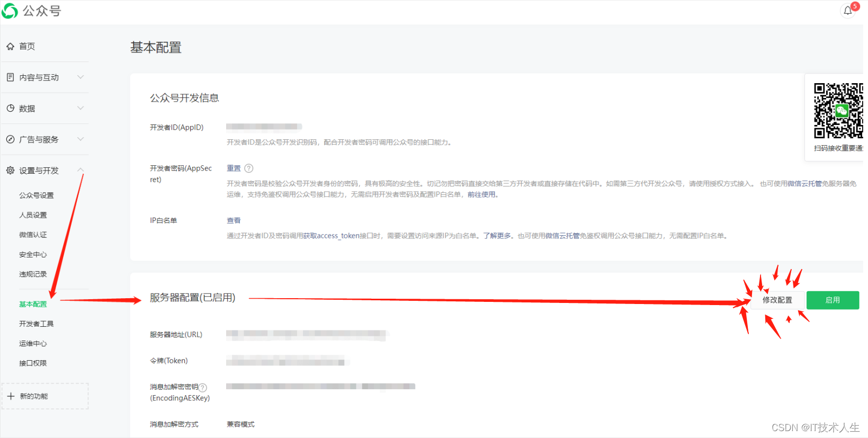The image size is (868, 438).
Task: Click the 扫码接收重要通 caption
Action: tap(838, 148)
